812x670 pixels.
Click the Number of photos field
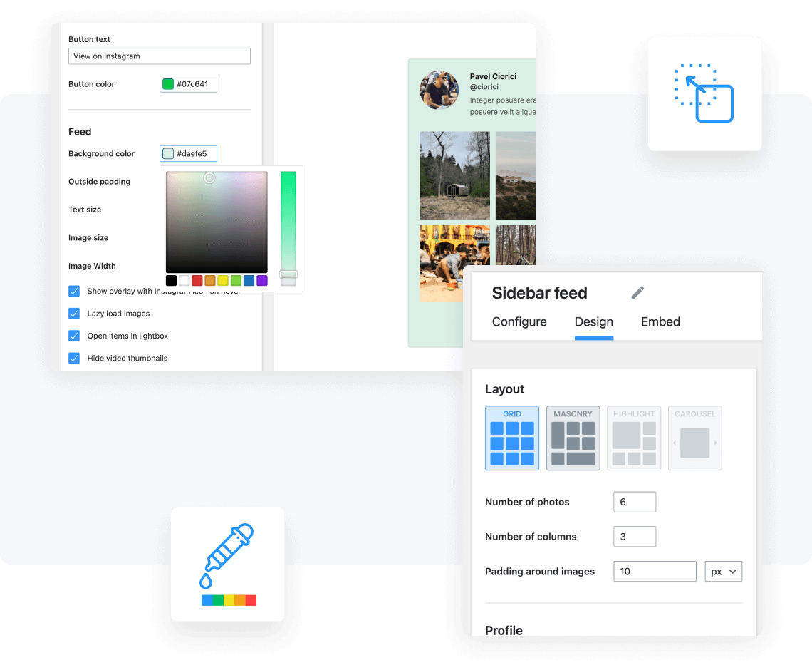(x=635, y=502)
